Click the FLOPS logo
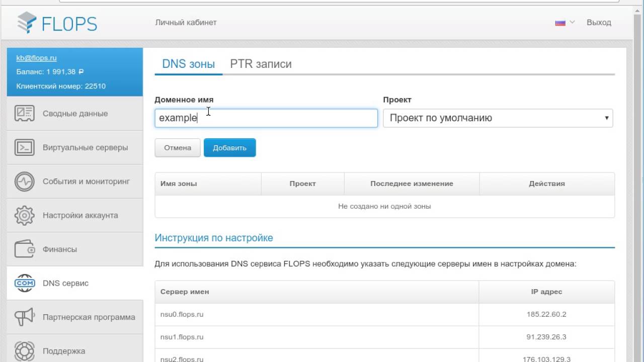The width and height of the screenshot is (644, 362). pos(57,23)
